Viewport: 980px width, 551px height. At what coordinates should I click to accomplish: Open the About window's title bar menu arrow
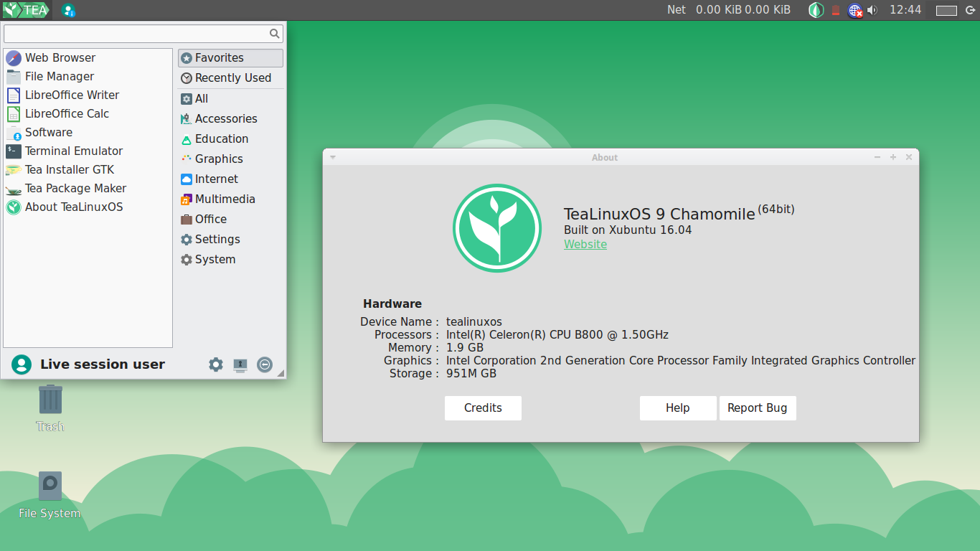click(x=333, y=157)
